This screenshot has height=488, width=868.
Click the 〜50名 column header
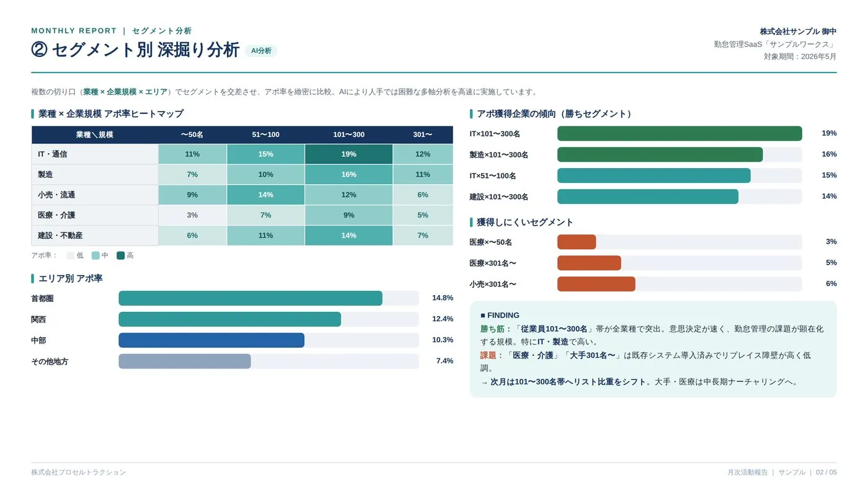pyautogui.click(x=192, y=135)
